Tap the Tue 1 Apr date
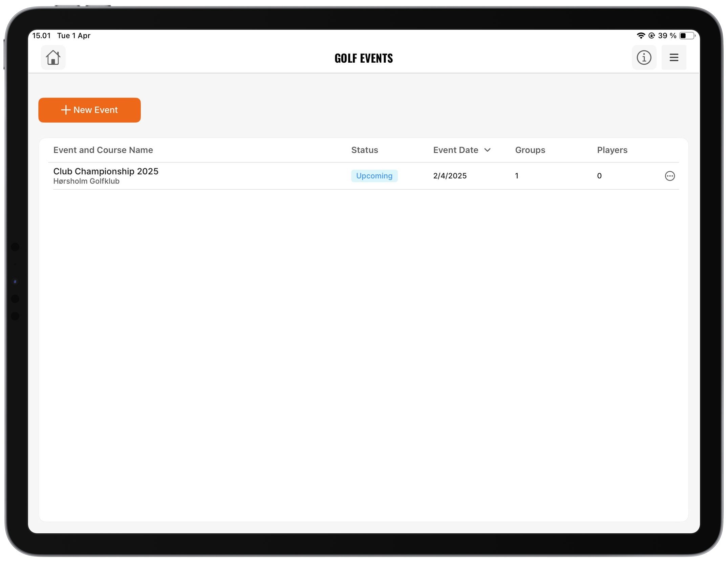This screenshot has width=728, height=563. tap(74, 36)
